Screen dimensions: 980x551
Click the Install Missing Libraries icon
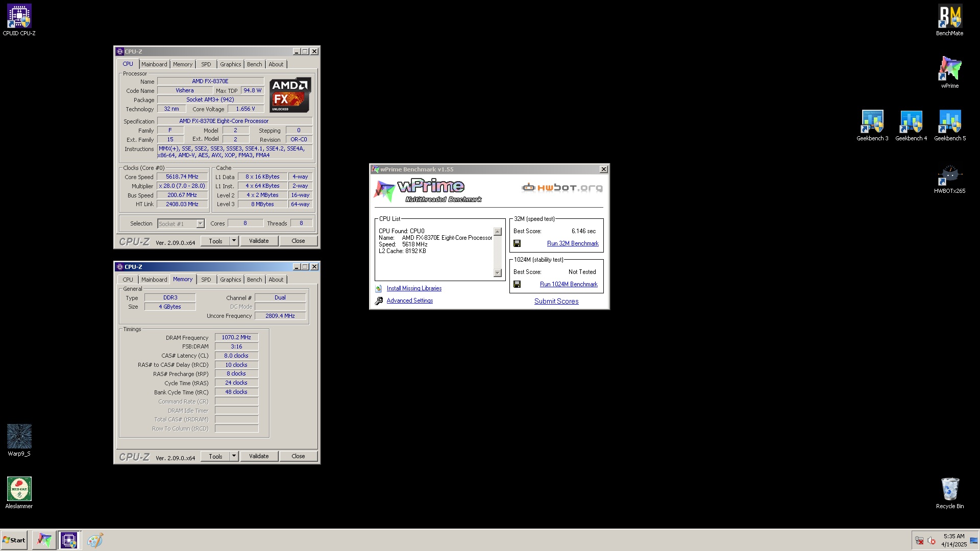(379, 289)
